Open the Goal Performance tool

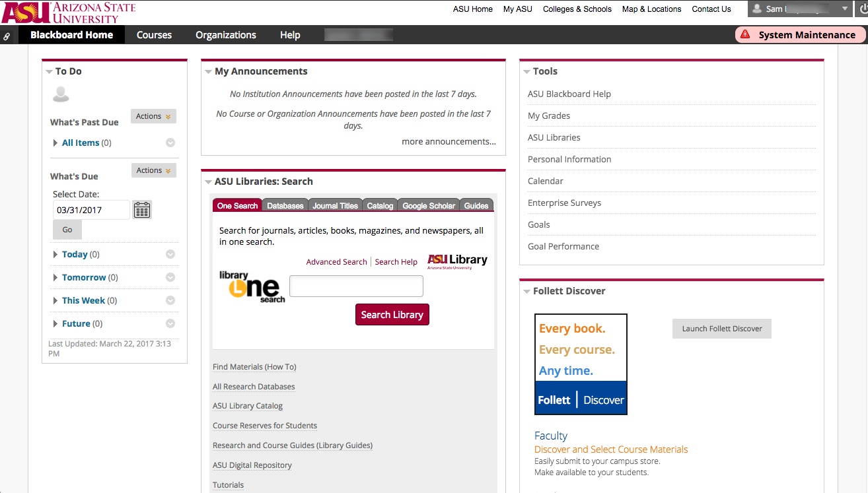point(563,246)
